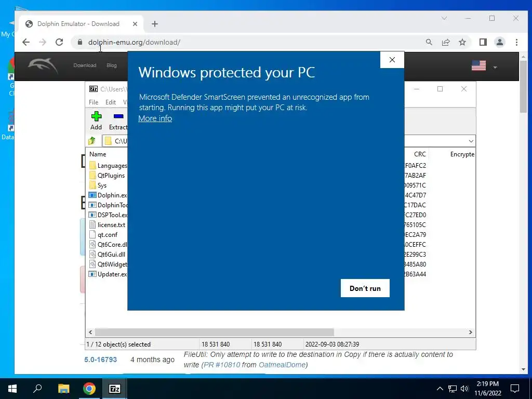The image size is (532, 399).
Task: Click the zoom magnifier icon in Chrome
Action: tap(429, 42)
